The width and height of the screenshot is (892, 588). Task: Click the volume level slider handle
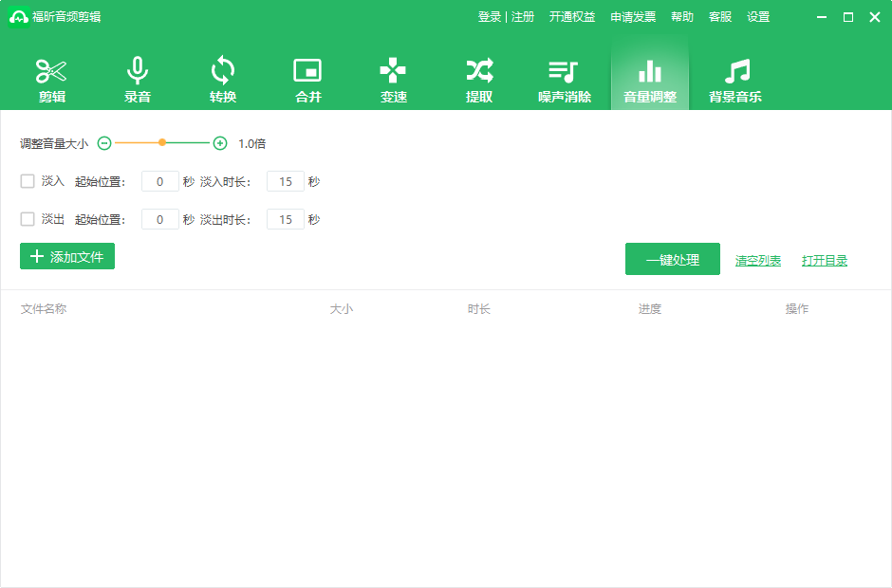162,142
